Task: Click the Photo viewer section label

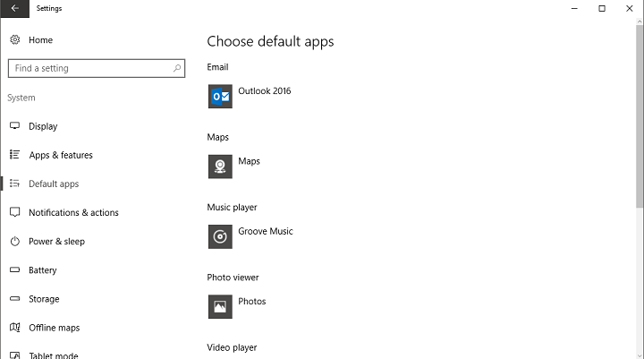Action: 233,278
